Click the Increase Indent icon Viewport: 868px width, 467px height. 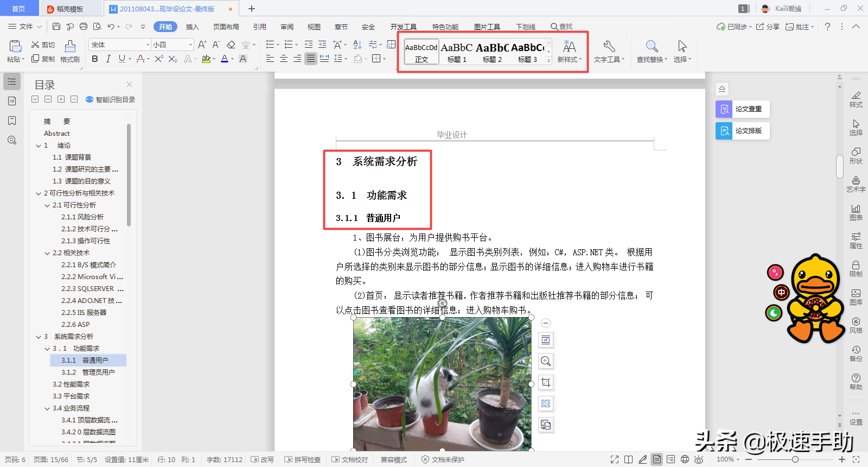[322, 45]
